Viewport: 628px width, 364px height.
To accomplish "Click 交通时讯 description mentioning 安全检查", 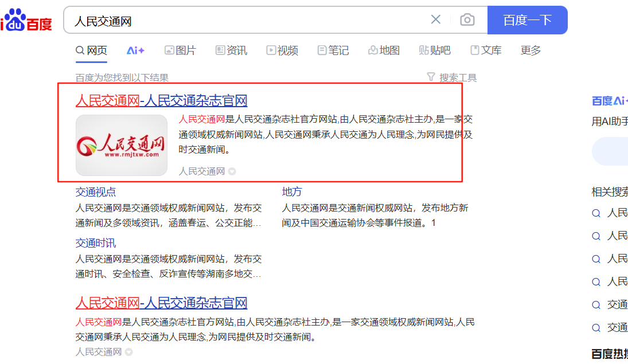I will pos(168,267).
